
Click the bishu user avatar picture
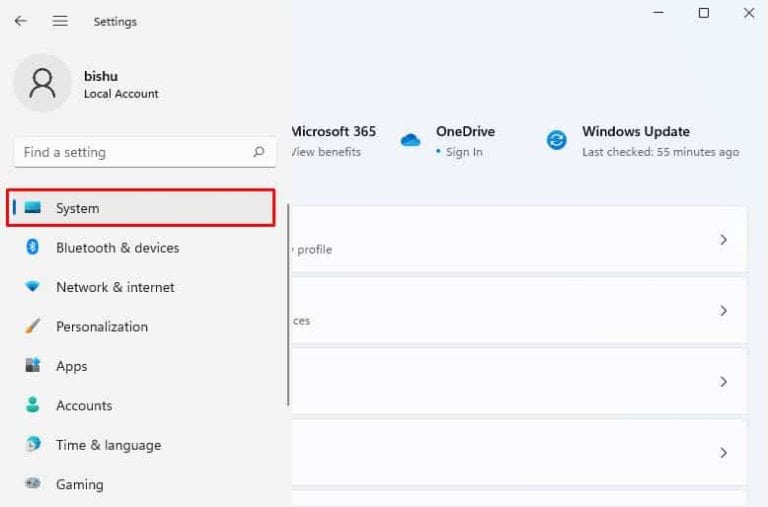(x=42, y=83)
